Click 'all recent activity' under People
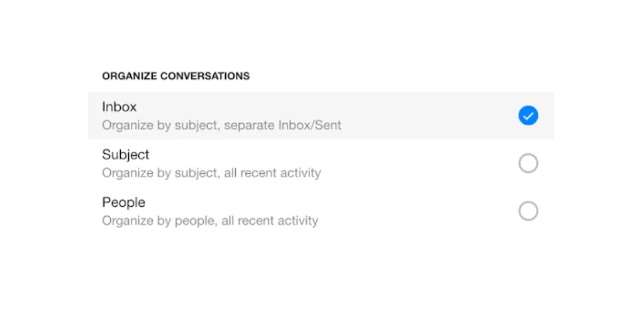 tap(270, 220)
